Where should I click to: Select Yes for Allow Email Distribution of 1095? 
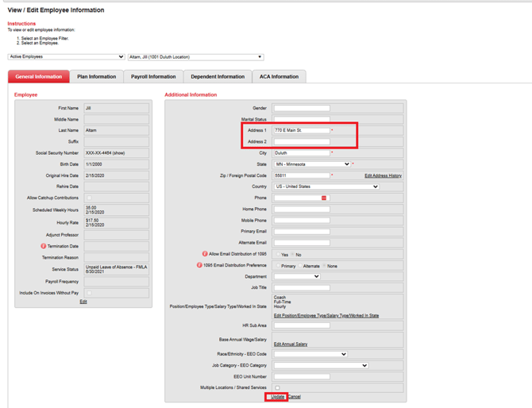pos(277,255)
